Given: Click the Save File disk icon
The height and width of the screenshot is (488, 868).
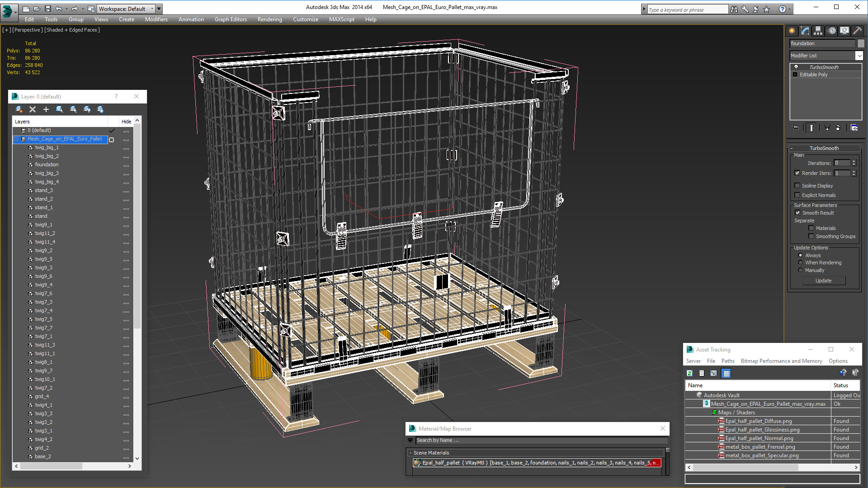Looking at the screenshot, I should click(47, 9).
